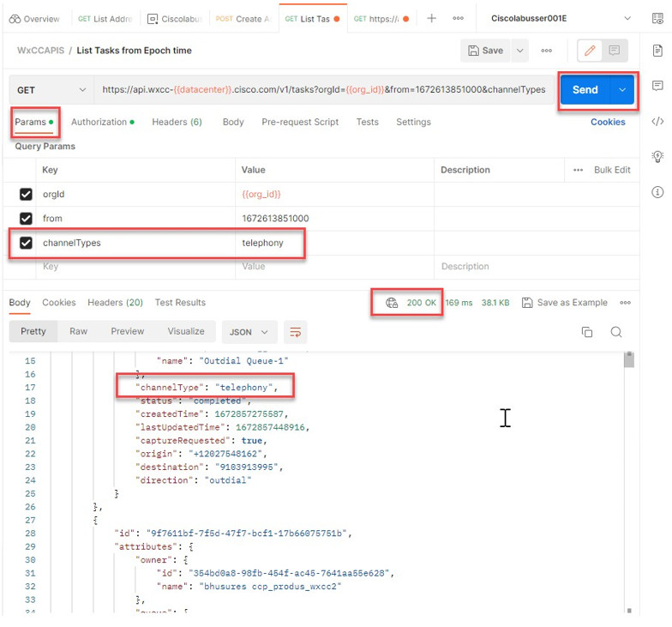Open GET method dropdown

(x=51, y=90)
